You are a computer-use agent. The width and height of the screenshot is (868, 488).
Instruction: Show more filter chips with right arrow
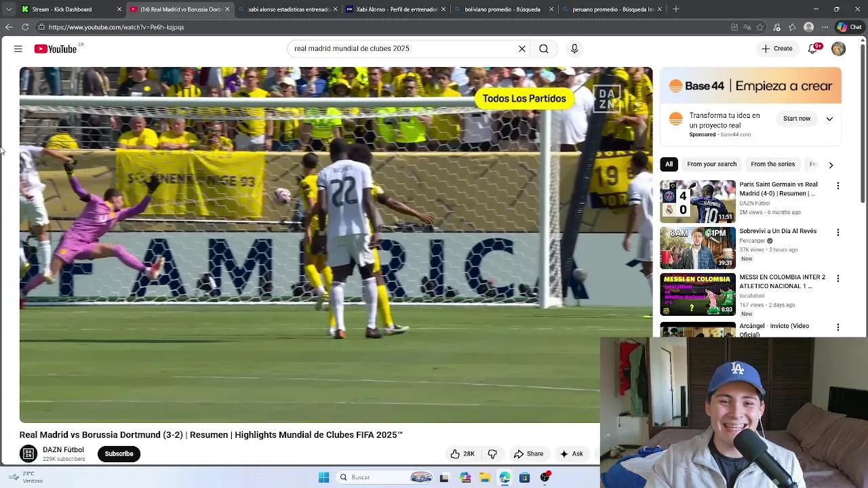pos(831,165)
